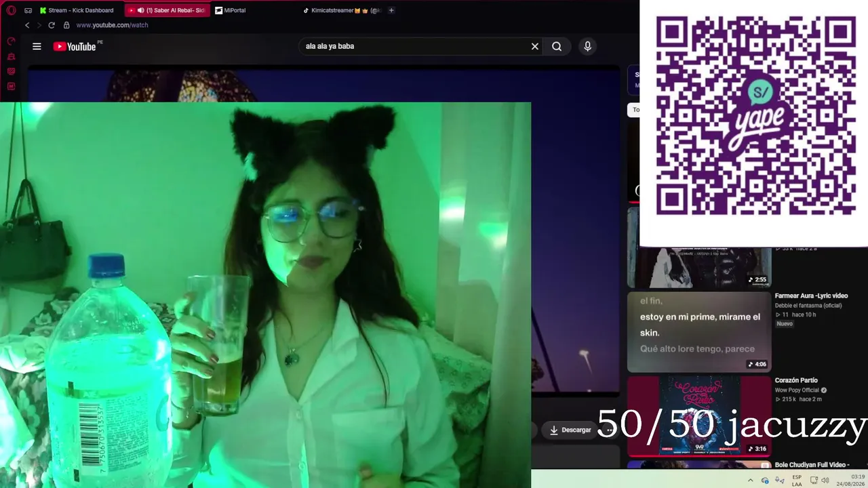Screen dimensions: 868x488
Task: Go forward to the next page
Action: coord(39,25)
